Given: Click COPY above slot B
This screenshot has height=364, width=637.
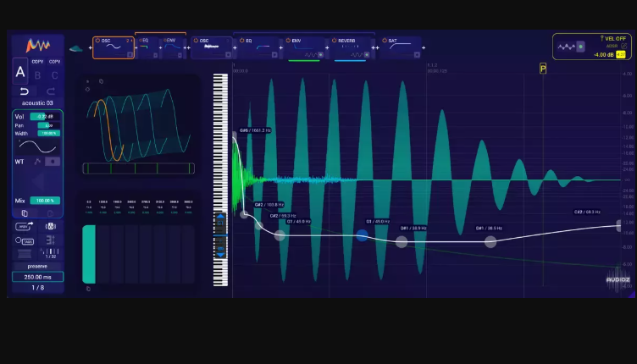Looking at the screenshot, I should [37, 62].
